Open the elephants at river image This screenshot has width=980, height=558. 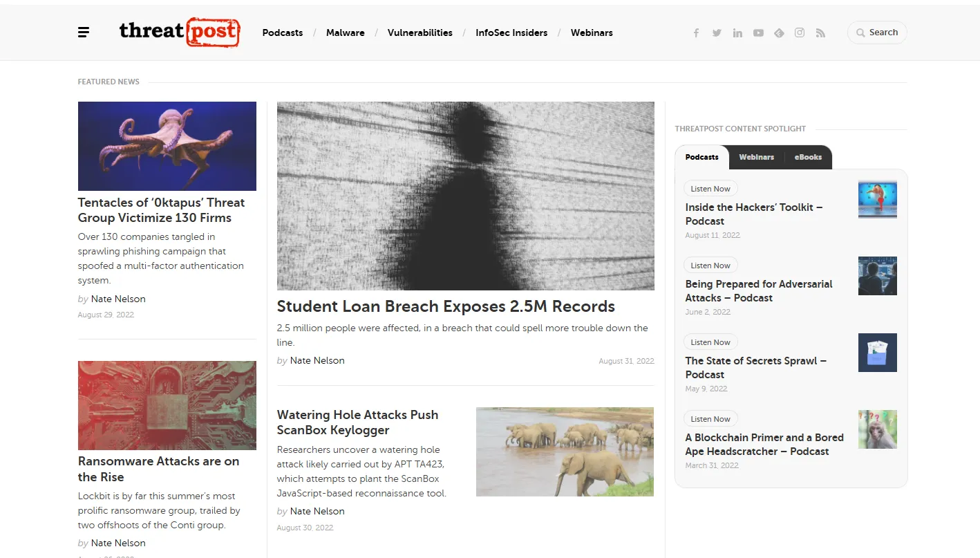(x=565, y=452)
